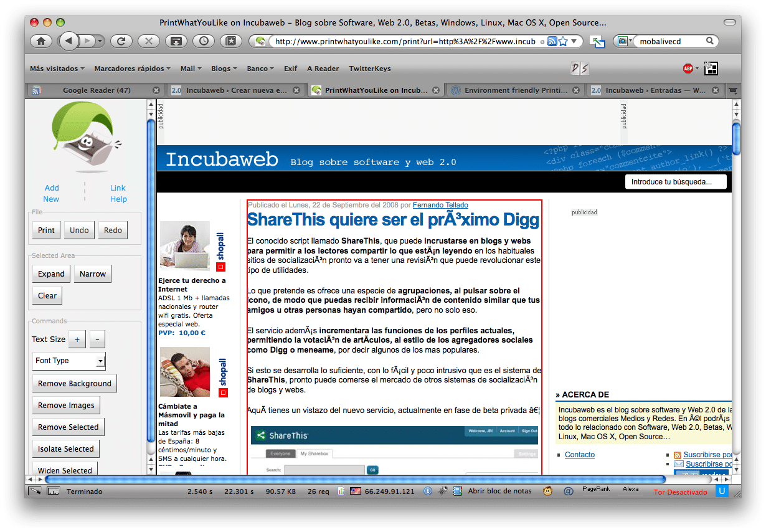Switch to Environment friendly Printing tab
This screenshot has height=532, width=766.
(x=516, y=90)
